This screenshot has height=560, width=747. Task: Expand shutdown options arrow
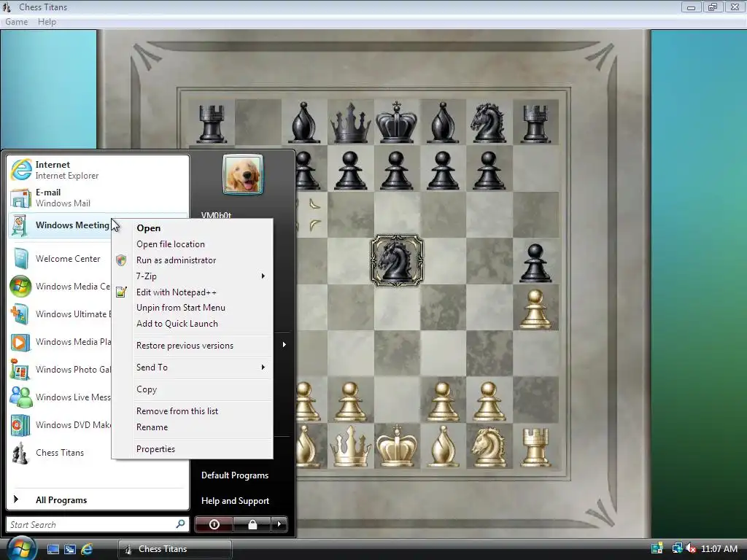click(279, 524)
